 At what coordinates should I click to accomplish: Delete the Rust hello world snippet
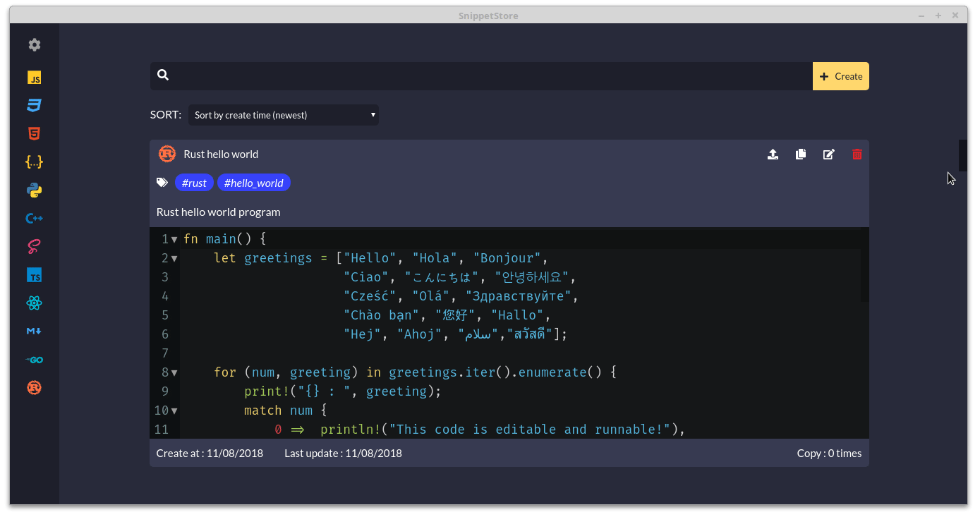coord(857,154)
